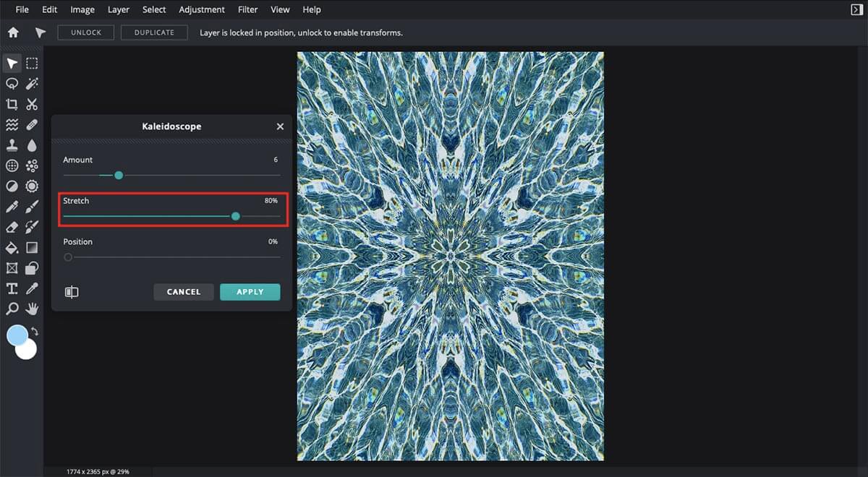868x477 pixels.
Task: Select the Clone stamp tool
Action: pyautogui.click(x=12, y=145)
